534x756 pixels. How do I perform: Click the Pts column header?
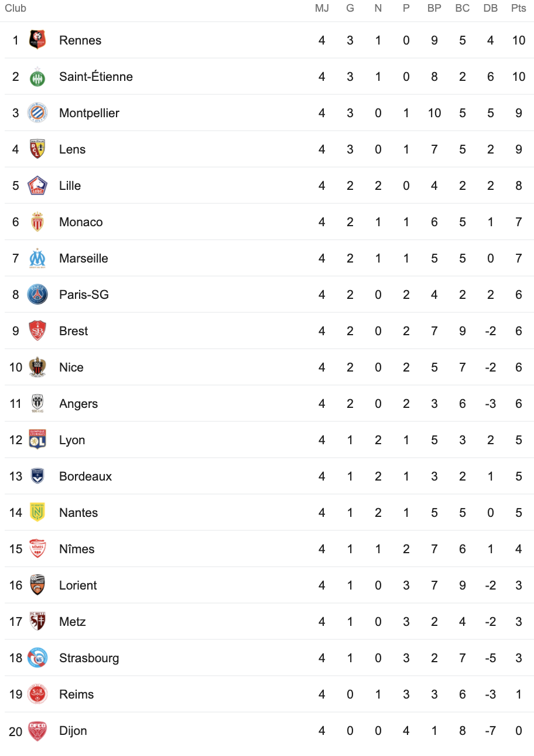click(518, 8)
